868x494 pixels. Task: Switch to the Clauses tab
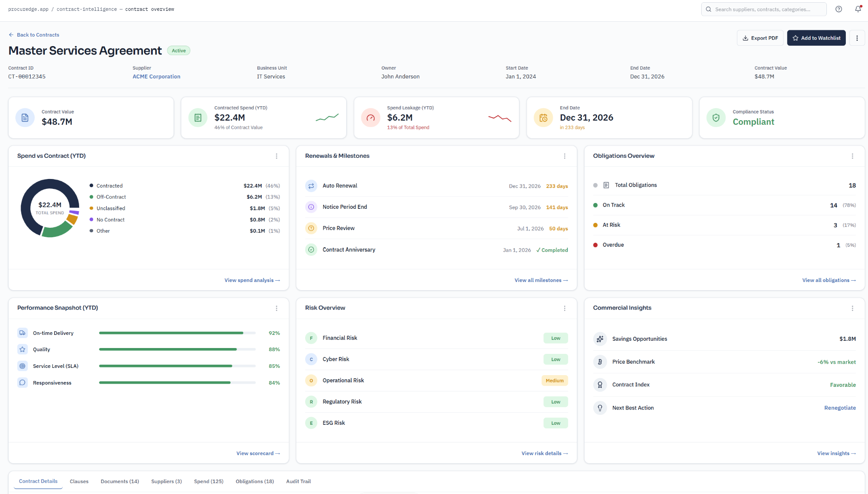point(79,481)
